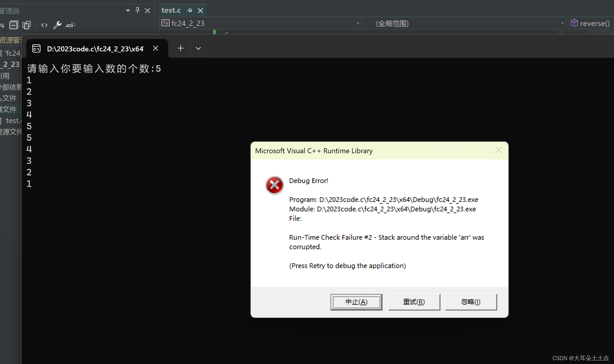Open Solution Explorer window options arrow
This screenshot has height=364, width=614.
pyautogui.click(x=128, y=11)
